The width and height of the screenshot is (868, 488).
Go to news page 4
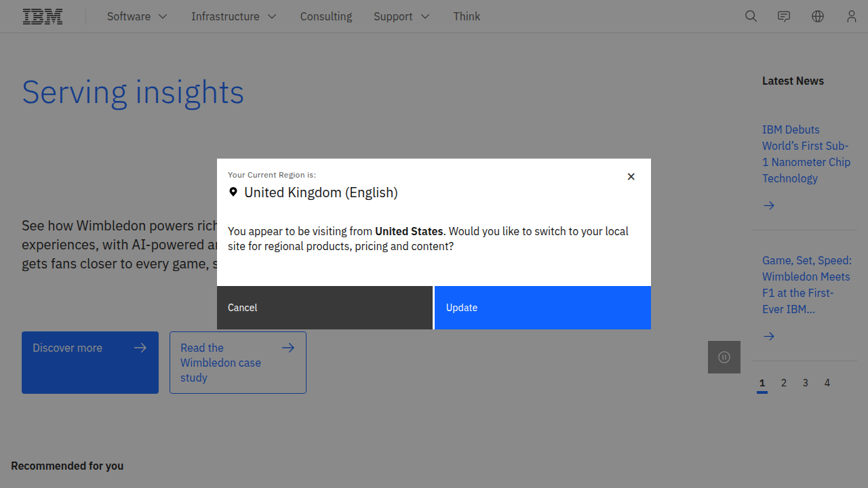pos(827,383)
